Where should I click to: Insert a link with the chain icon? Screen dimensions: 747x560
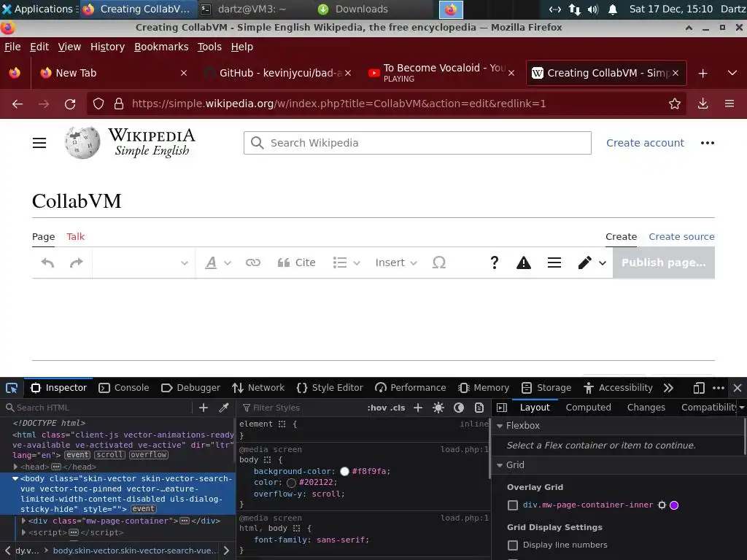pos(253,262)
